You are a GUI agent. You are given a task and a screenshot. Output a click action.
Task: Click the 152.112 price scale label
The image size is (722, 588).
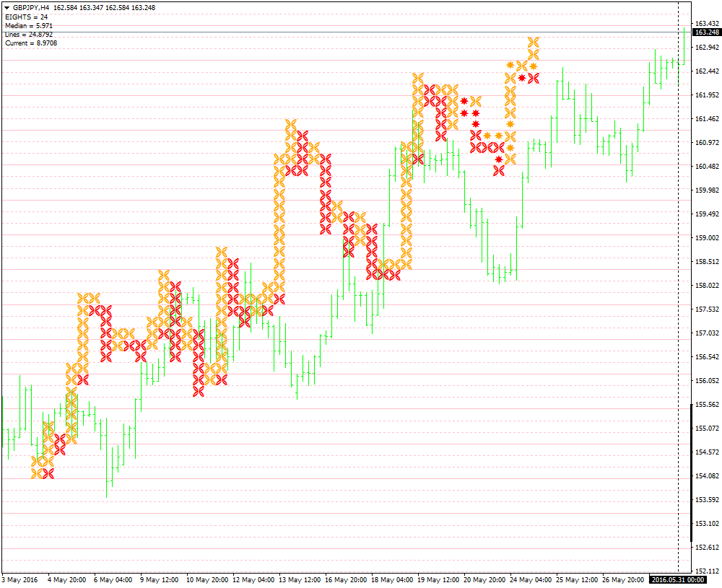click(707, 571)
